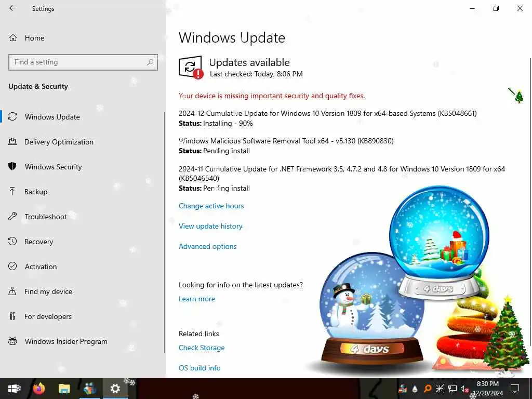Open Windows Security settings
532x399 pixels.
click(x=54, y=167)
